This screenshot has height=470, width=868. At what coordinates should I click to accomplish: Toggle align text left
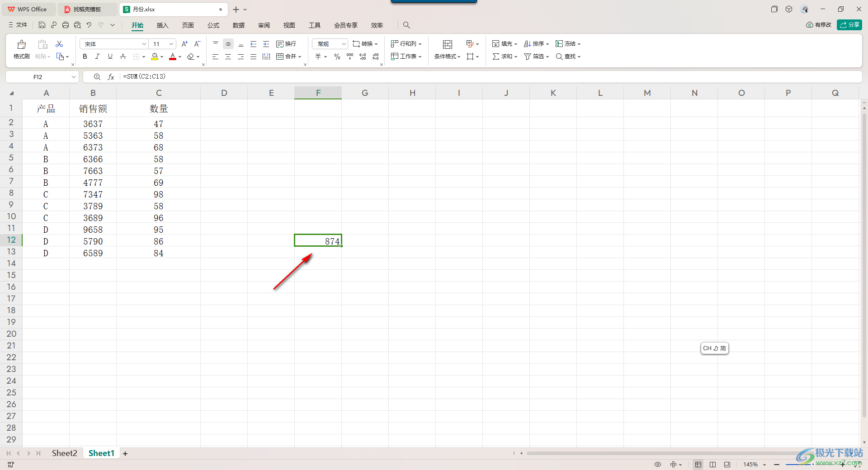[216, 56]
